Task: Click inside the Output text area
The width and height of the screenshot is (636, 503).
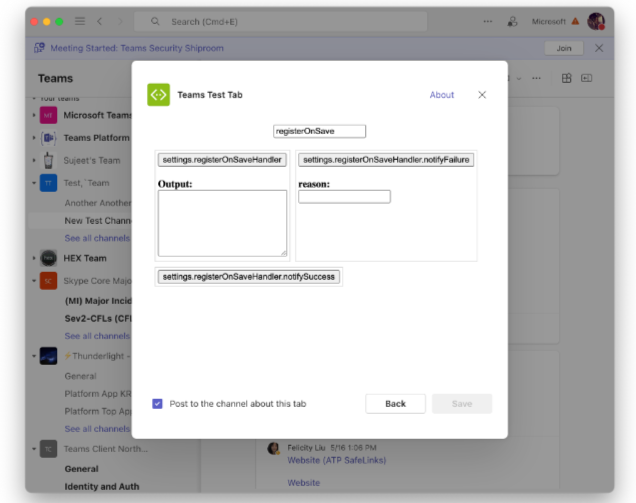Action: click(x=222, y=223)
